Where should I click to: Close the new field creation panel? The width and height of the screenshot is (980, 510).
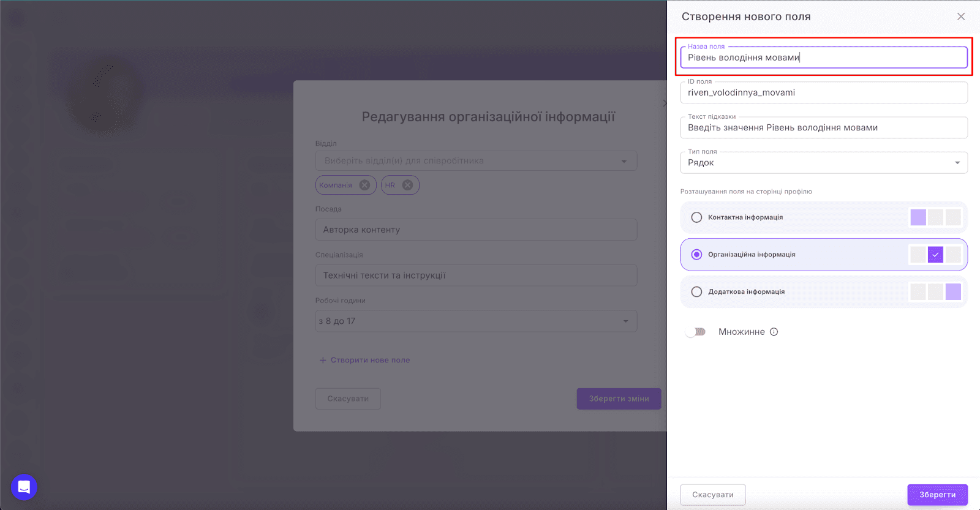960,17
